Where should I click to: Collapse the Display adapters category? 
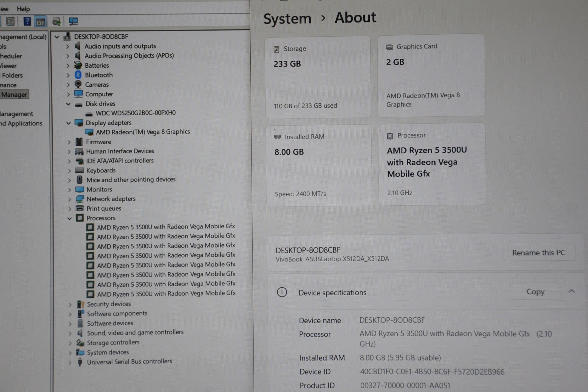coord(68,123)
